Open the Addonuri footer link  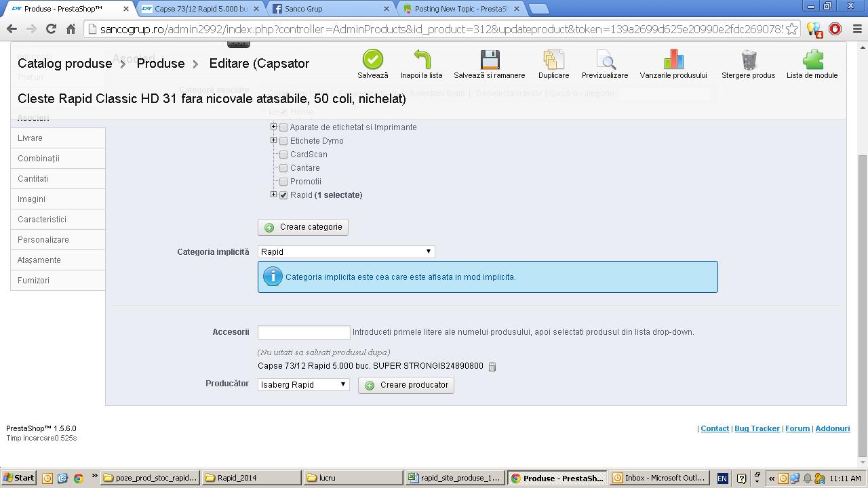tap(833, 428)
